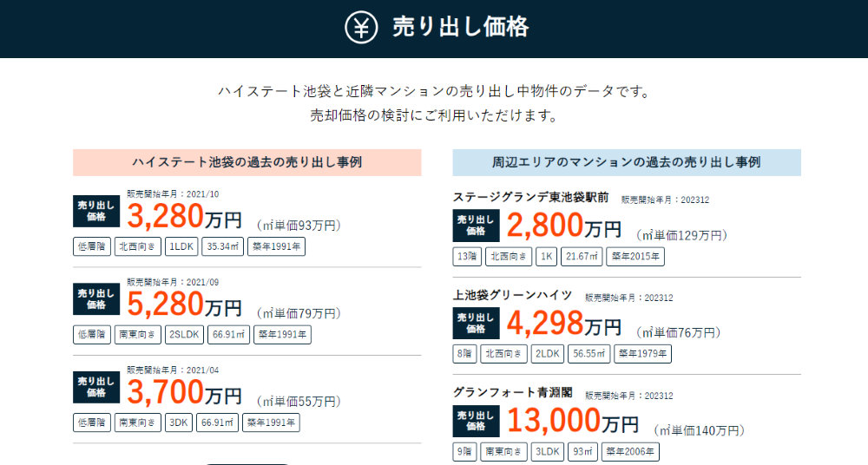Click the yen circle icon in header
868x465 pixels.
[361, 27]
